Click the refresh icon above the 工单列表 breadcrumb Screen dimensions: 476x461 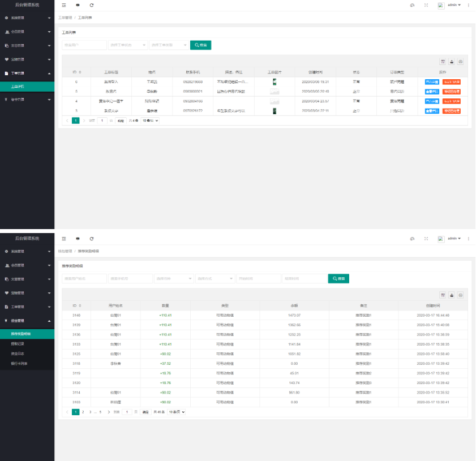[92, 5]
